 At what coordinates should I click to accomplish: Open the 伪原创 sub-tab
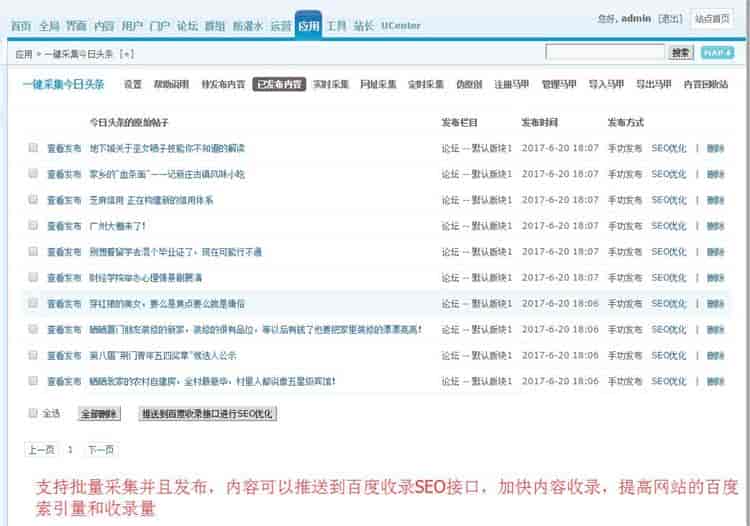tap(469, 85)
